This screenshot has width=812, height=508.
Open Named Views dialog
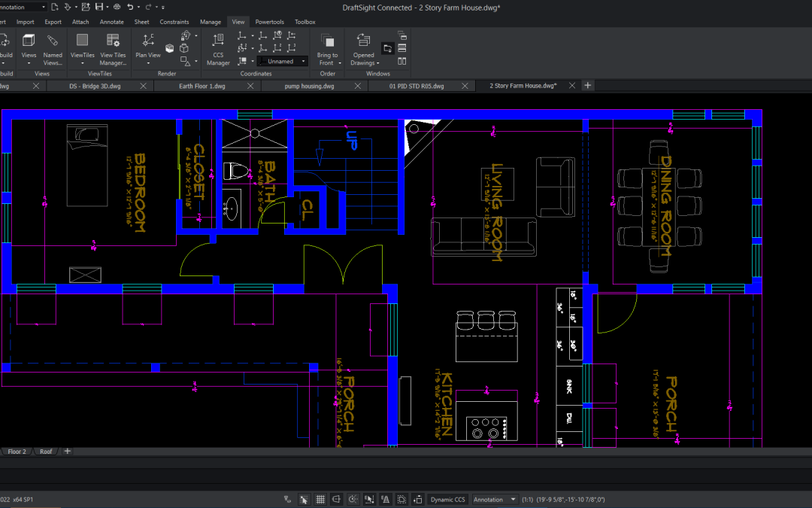click(x=53, y=48)
